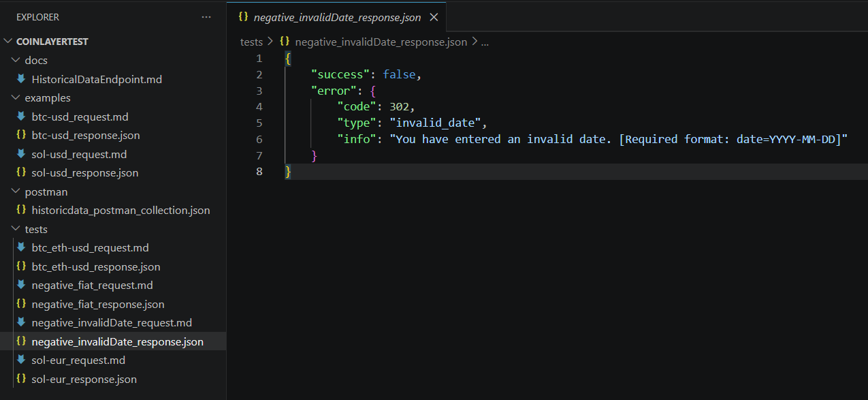Click the invalid date info message string

(x=618, y=140)
